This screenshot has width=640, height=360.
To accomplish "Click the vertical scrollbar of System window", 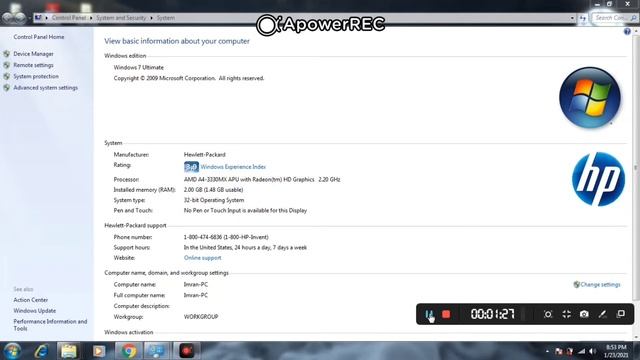I will click(x=636, y=167).
